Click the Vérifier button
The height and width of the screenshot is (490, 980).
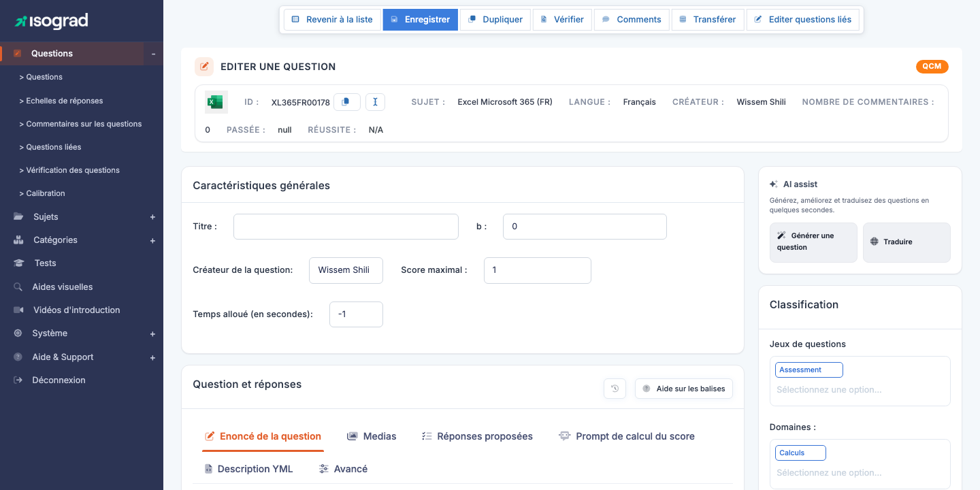pos(562,20)
